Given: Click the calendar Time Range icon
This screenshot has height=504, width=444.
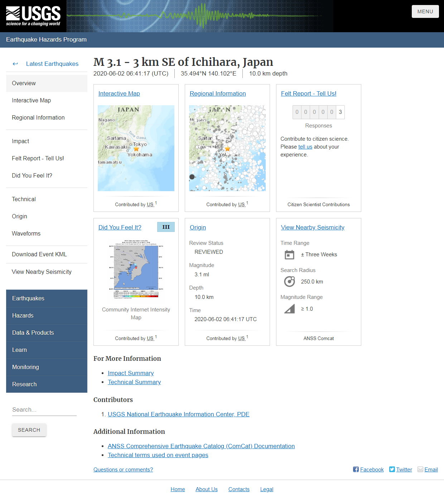Looking at the screenshot, I should [x=289, y=255].
